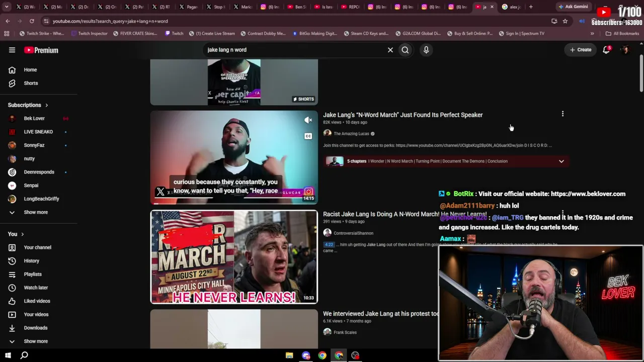Open more actions for Jake Lang's N-Word March video

point(562,114)
